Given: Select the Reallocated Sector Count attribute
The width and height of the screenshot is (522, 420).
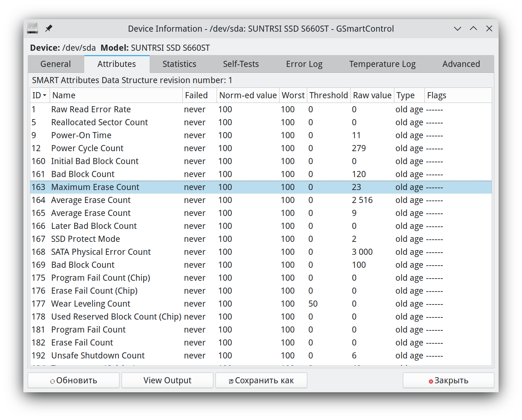Looking at the screenshot, I should click(261, 122).
